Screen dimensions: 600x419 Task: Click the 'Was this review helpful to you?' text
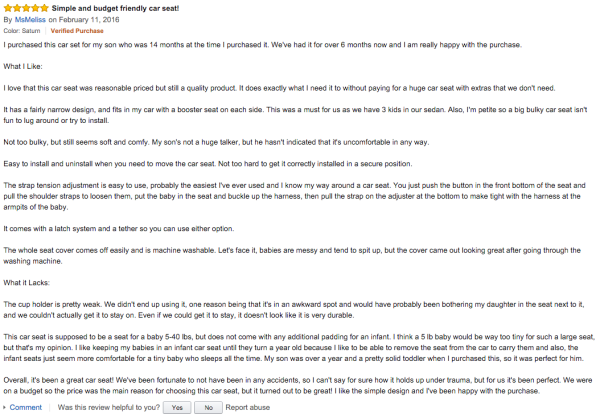click(x=109, y=408)
